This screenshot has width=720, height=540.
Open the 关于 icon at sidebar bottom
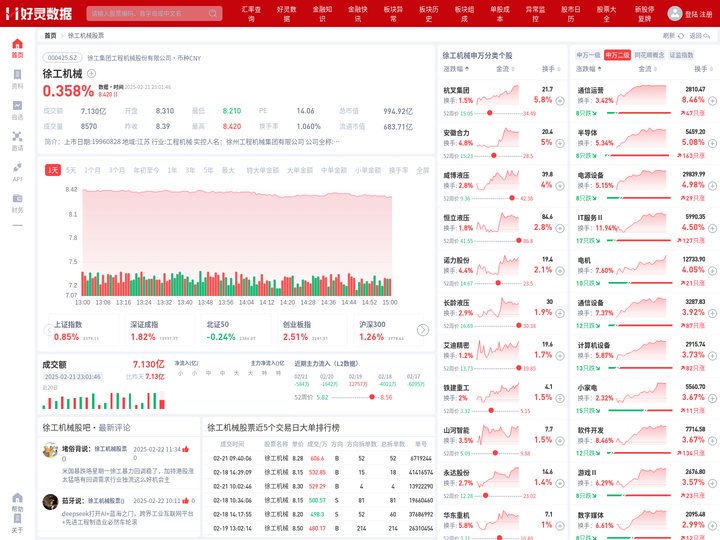coord(17,519)
